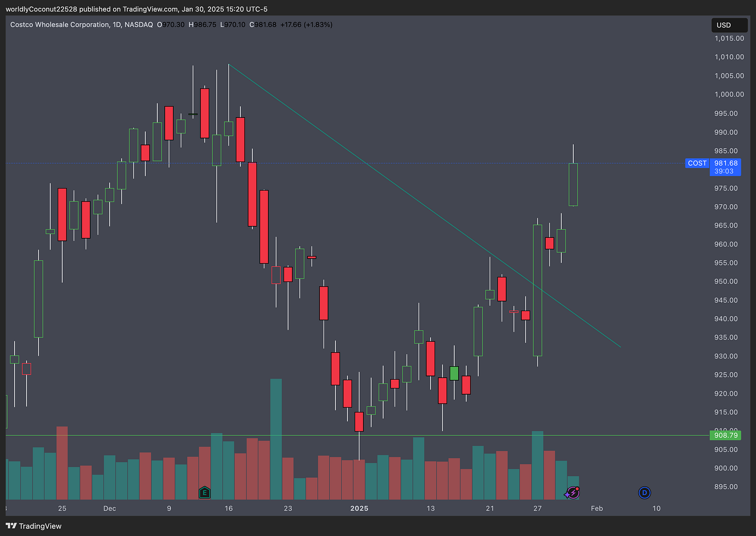Click the 950.00 price axis label
756x536 pixels.
tap(726, 282)
